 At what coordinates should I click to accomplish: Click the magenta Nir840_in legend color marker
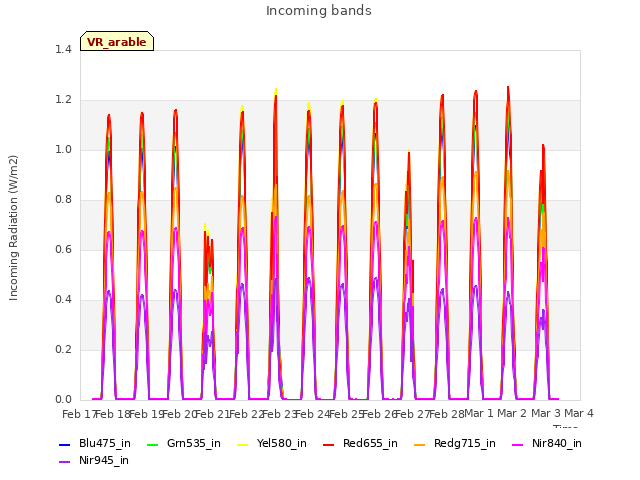(518, 444)
